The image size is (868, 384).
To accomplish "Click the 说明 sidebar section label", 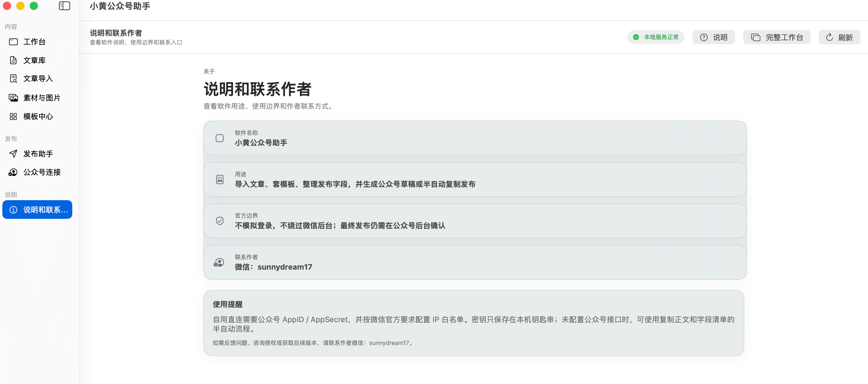I will 11,195.
